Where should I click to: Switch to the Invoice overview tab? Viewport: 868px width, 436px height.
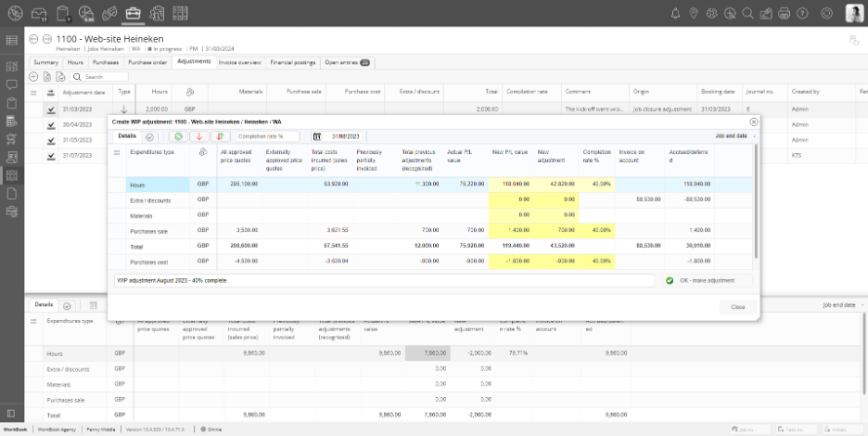tap(239, 62)
